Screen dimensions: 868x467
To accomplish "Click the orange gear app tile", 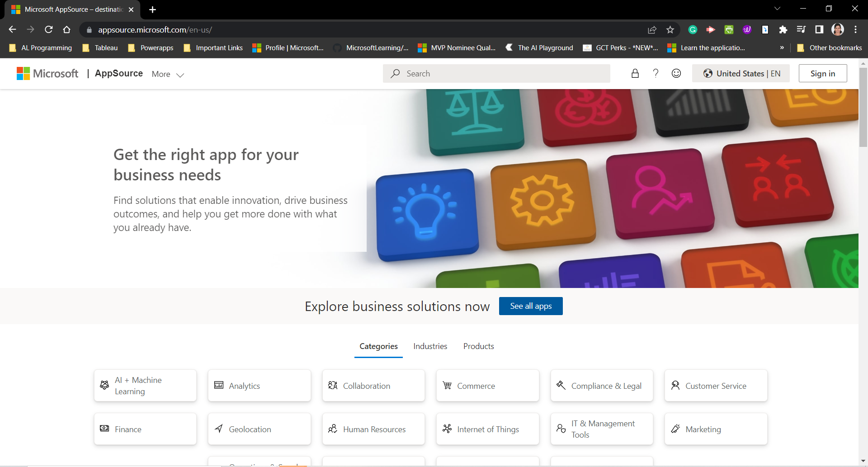I will [543, 204].
